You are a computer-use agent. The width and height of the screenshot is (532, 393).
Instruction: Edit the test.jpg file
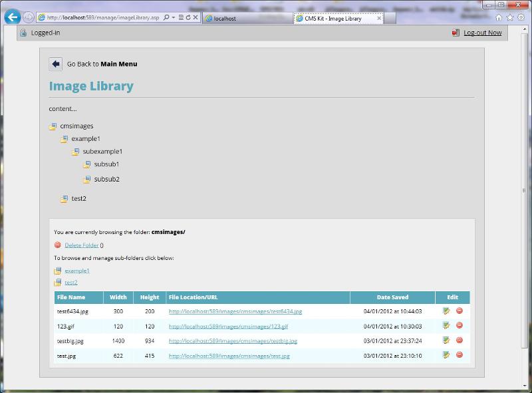pos(446,355)
